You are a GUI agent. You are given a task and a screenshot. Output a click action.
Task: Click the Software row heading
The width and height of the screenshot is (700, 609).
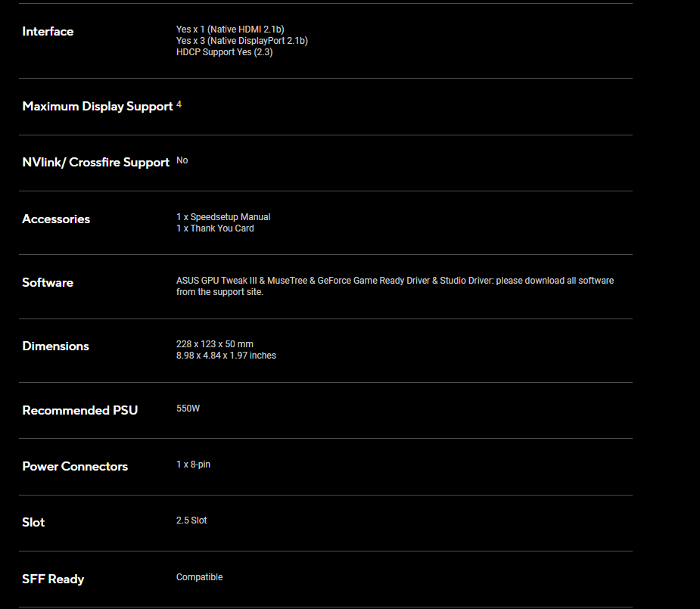pos(48,283)
